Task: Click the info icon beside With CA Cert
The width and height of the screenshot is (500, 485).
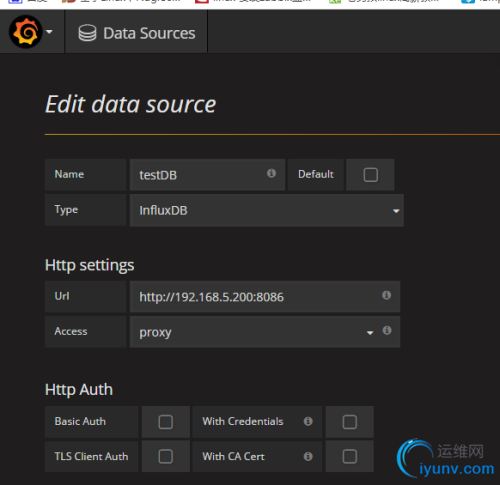Action: [x=308, y=456]
